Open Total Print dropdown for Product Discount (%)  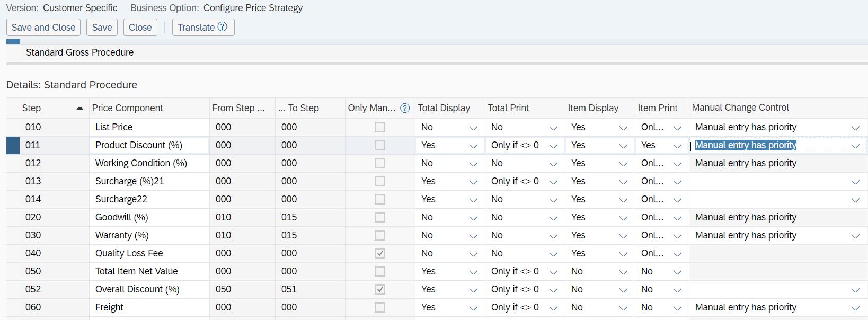tap(553, 146)
